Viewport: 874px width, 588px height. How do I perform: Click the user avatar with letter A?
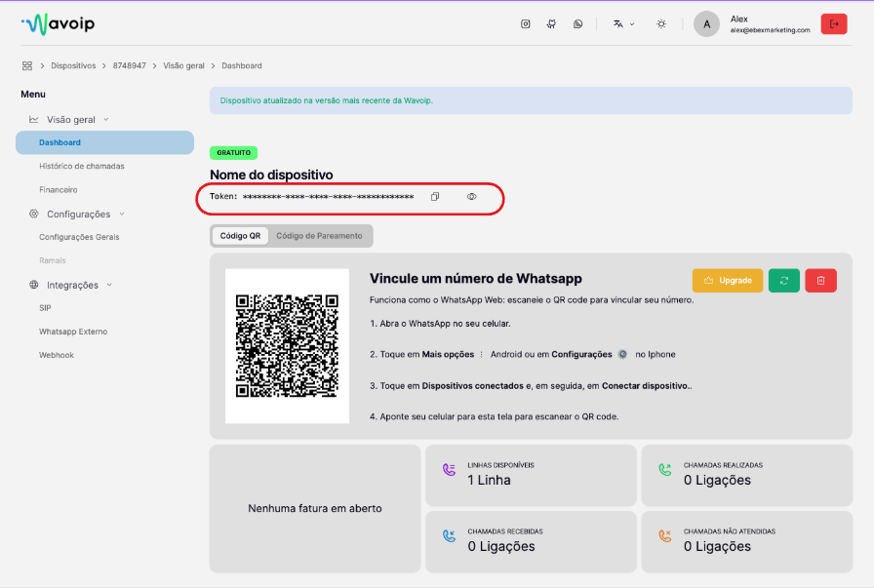706,24
